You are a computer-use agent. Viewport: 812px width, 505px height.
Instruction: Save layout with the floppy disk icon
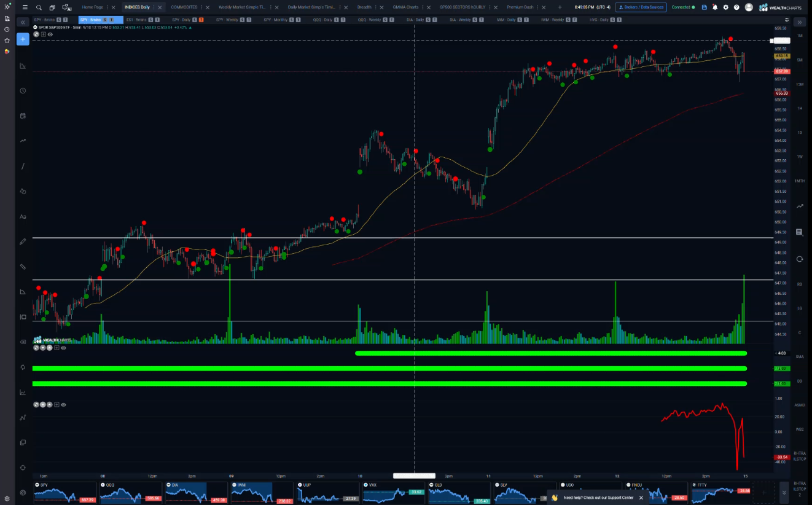click(x=705, y=7)
